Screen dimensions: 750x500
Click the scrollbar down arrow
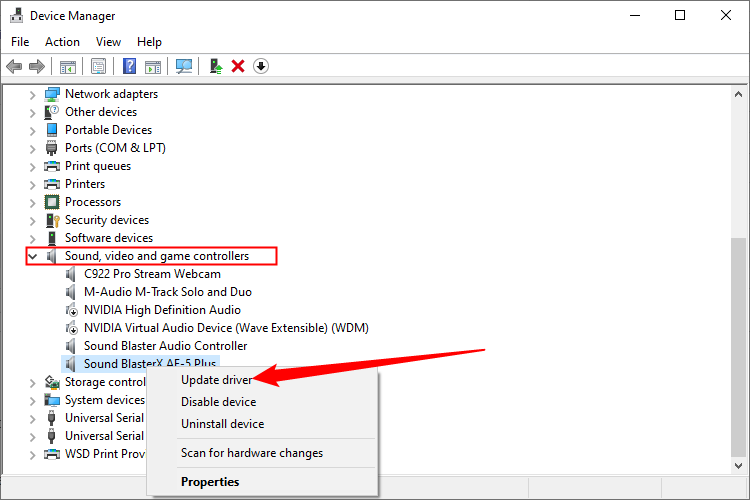(x=739, y=466)
